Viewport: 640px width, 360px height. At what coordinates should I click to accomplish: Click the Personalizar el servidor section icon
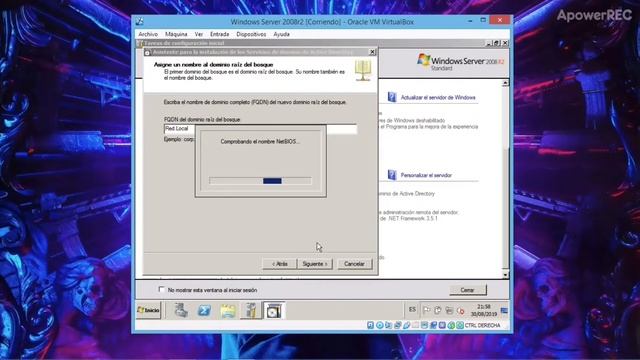point(392,175)
